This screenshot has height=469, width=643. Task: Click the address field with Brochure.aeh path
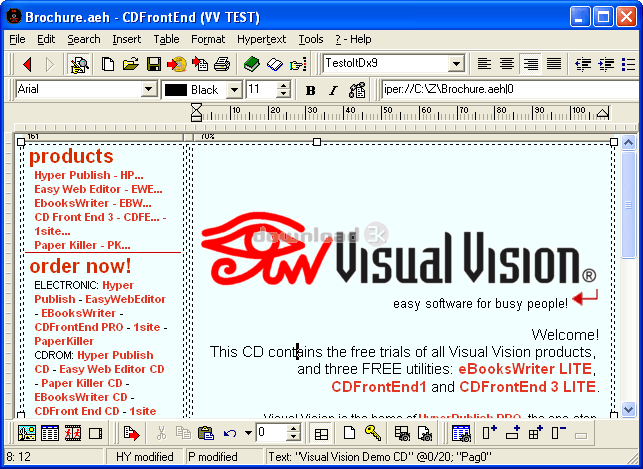(511, 89)
